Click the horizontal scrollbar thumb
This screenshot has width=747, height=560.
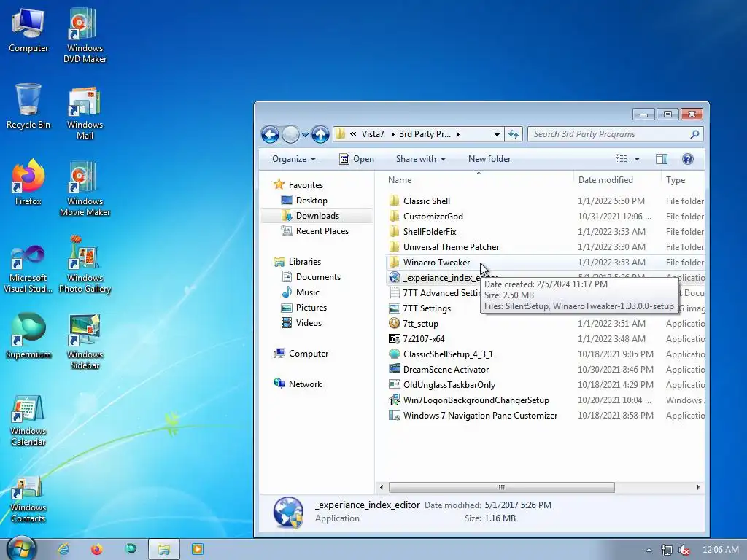[x=502, y=487]
